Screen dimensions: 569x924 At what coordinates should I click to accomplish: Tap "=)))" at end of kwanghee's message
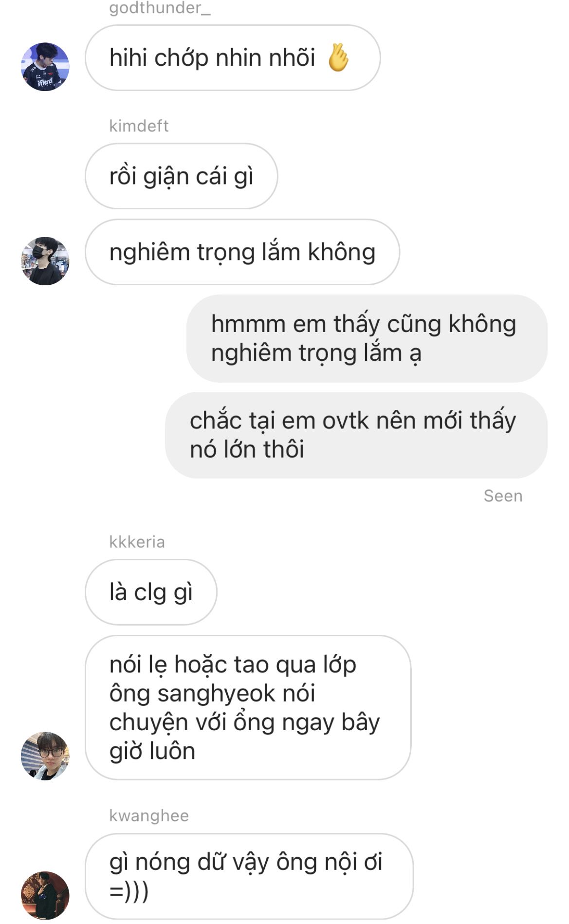(x=129, y=891)
